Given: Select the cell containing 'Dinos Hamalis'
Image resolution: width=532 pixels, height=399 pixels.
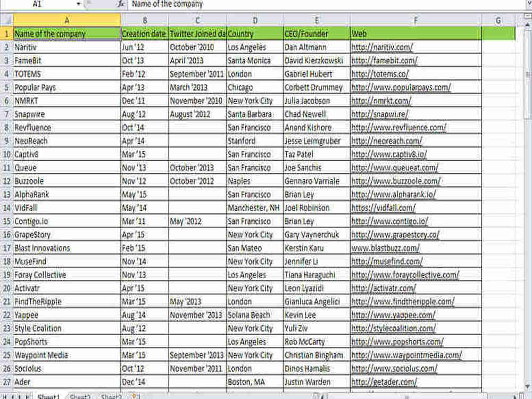Looking at the screenshot, I should [317, 369].
